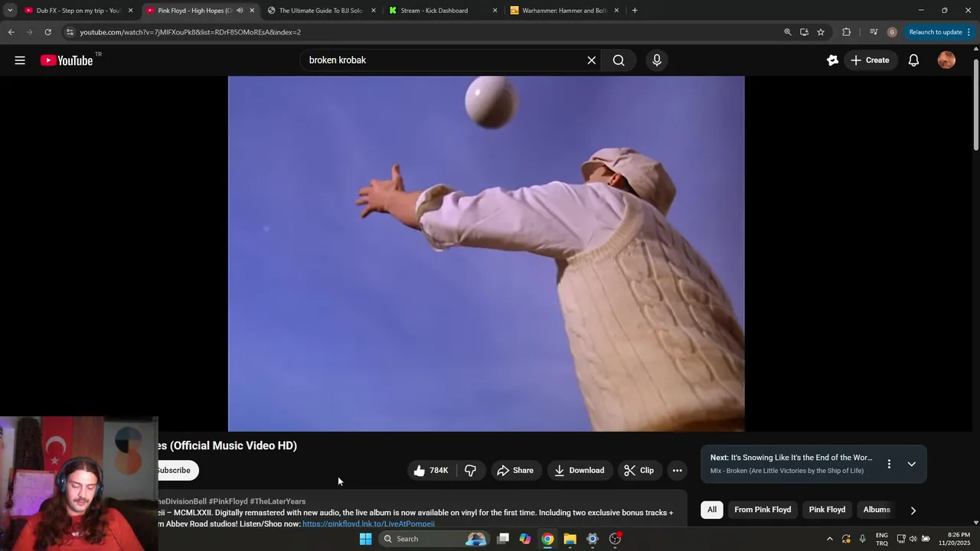Open the site information icon in the address bar
This screenshot has width=980, height=551.
pos(70,32)
